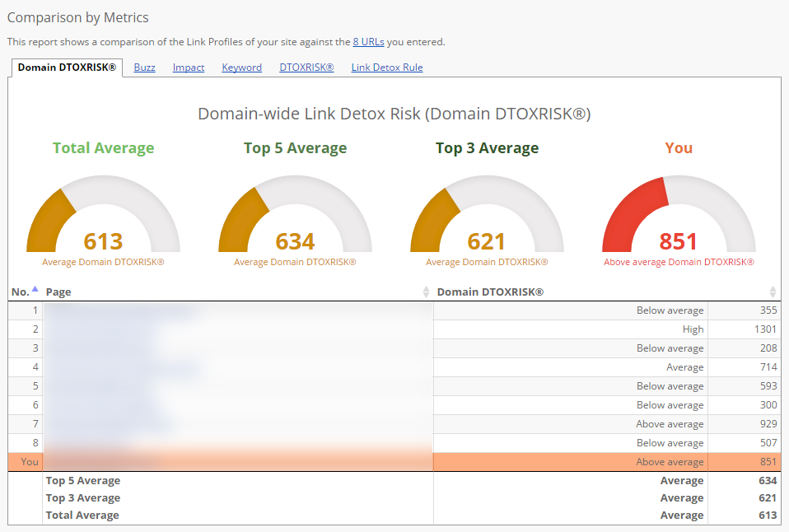Click Domain DTOXRISK column sort arrows

(x=773, y=292)
